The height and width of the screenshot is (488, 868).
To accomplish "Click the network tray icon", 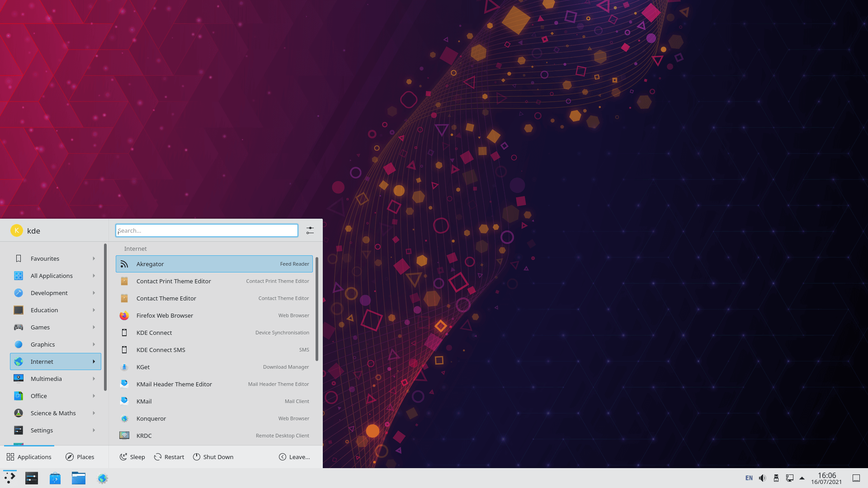I will pyautogui.click(x=790, y=478).
